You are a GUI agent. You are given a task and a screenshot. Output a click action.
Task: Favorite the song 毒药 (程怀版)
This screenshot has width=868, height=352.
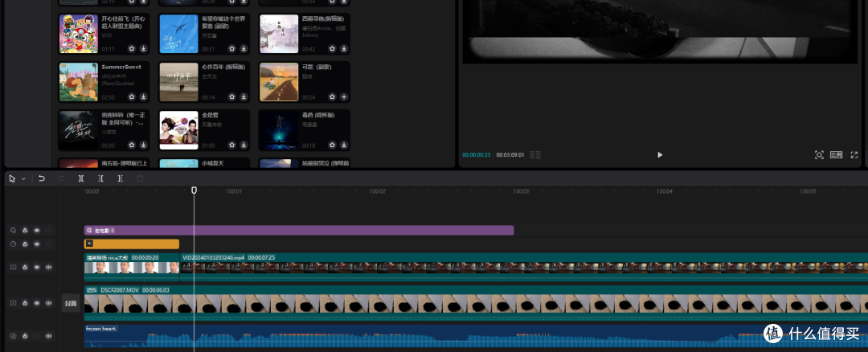click(332, 145)
